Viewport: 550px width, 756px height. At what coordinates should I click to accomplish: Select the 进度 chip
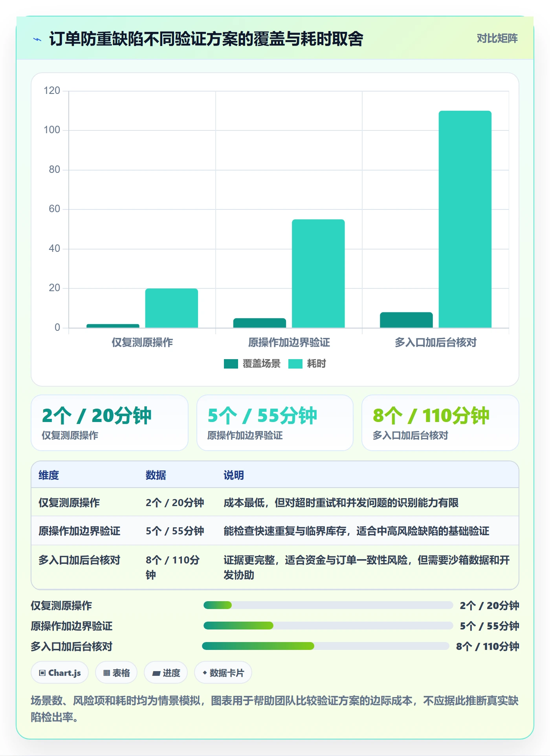click(x=166, y=673)
